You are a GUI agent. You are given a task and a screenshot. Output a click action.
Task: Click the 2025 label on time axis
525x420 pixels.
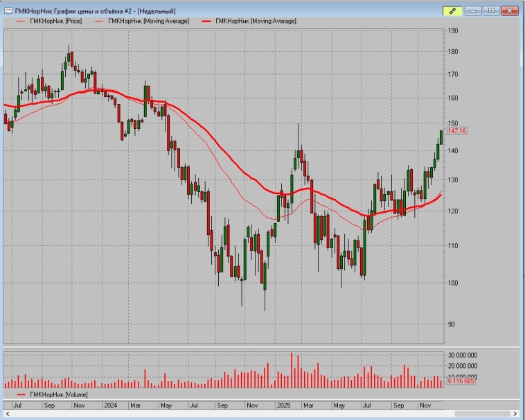coord(283,405)
